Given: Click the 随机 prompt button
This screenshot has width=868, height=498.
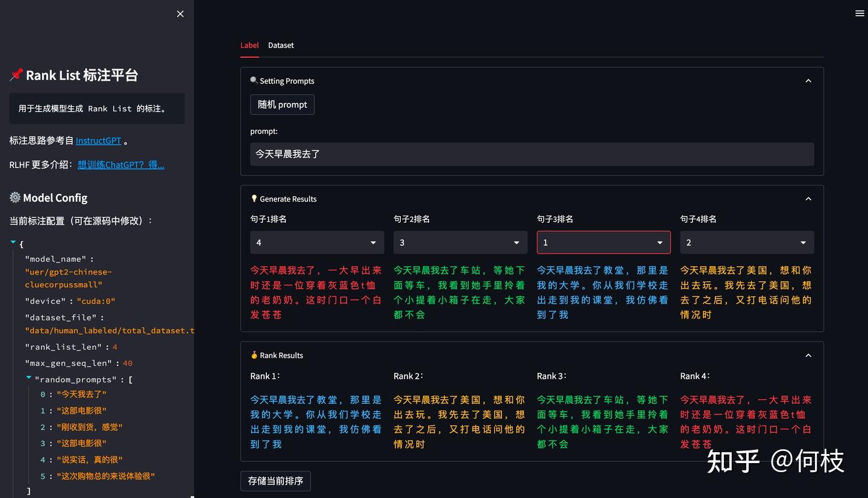Looking at the screenshot, I should tap(282, 104).
